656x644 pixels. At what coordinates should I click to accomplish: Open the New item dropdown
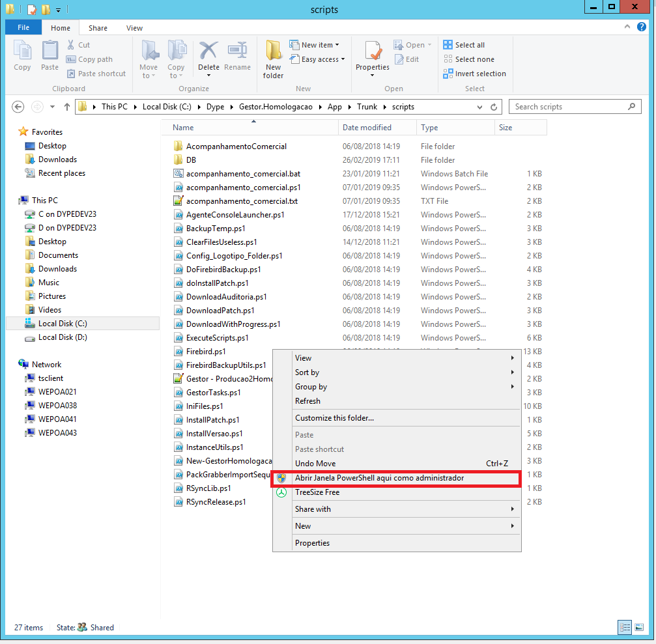(x=314, y=45)
